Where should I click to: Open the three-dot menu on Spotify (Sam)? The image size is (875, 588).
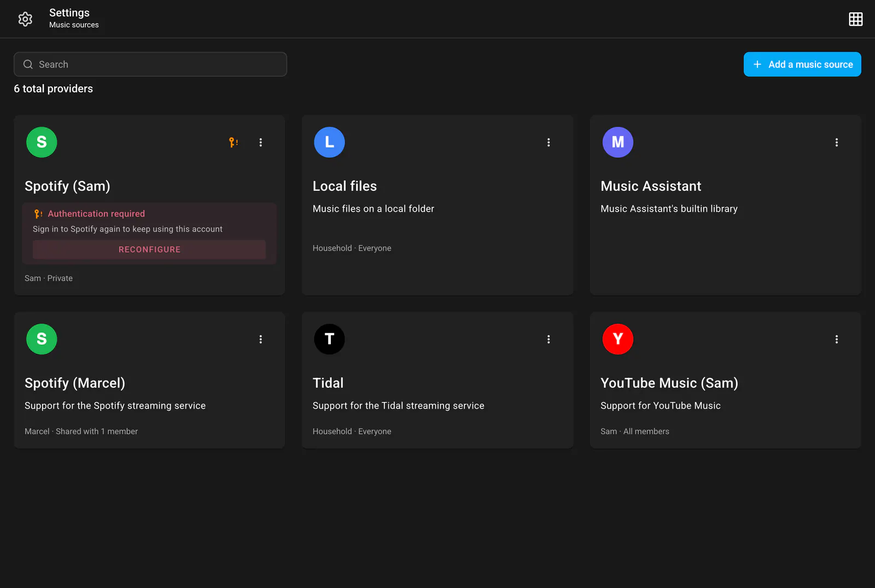click(261, 142)
